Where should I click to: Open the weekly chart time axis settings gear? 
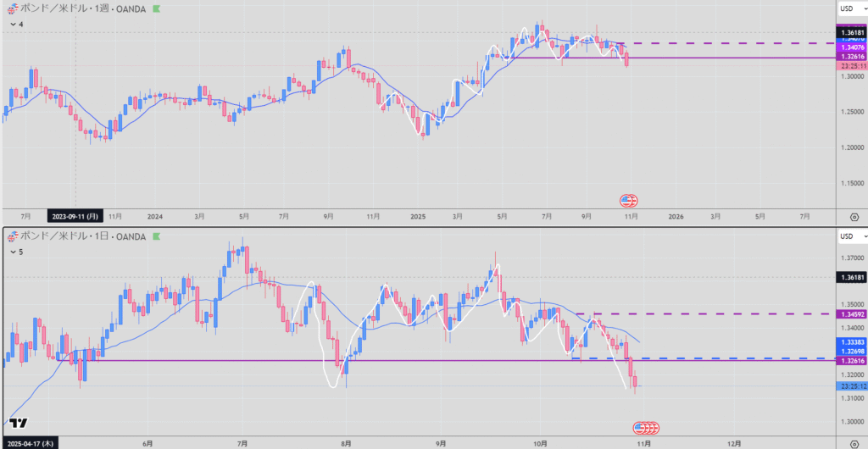point(852,216)
